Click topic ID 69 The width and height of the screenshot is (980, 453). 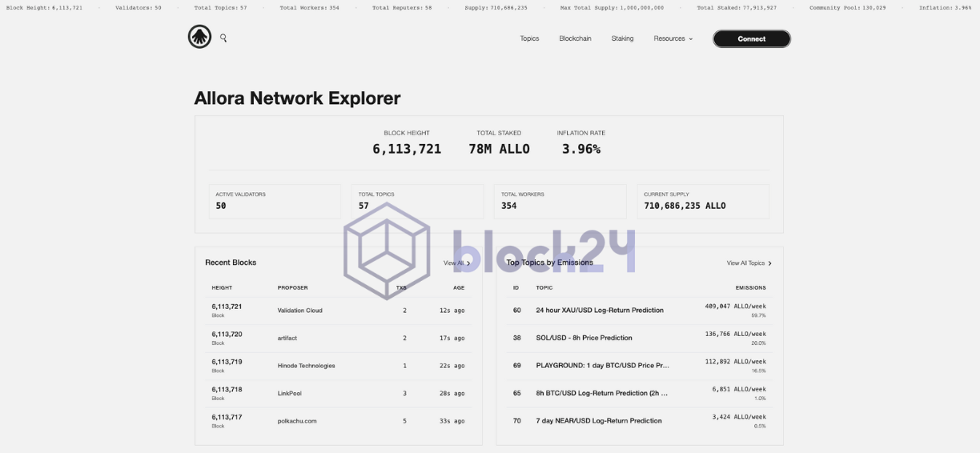(x=516, y=366)
